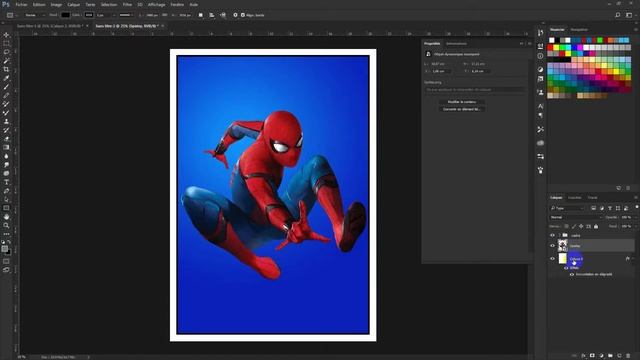Click the layer style fx button
The image size is (640, 360).
pyautogui.click(x=583, y=356)
